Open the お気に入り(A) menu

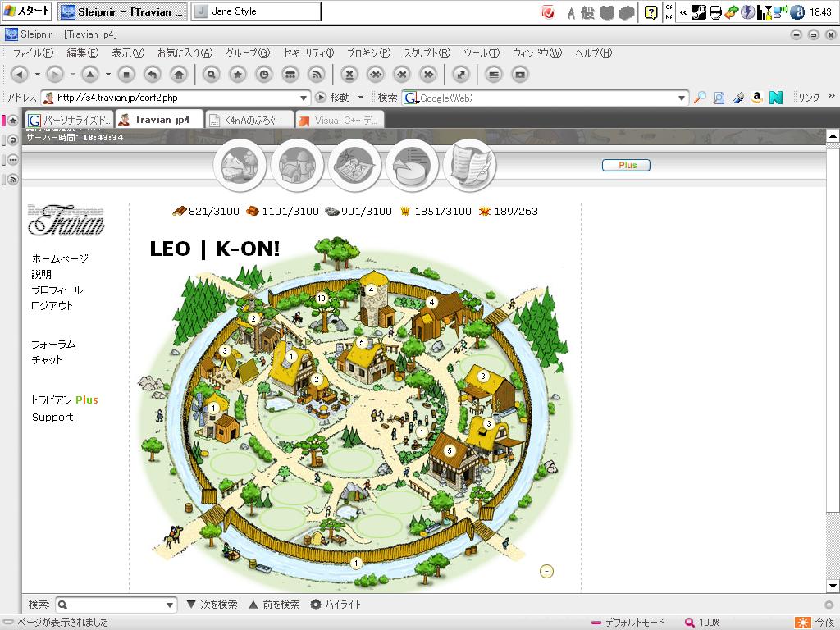pyautogui.click(x=185, y=53)
